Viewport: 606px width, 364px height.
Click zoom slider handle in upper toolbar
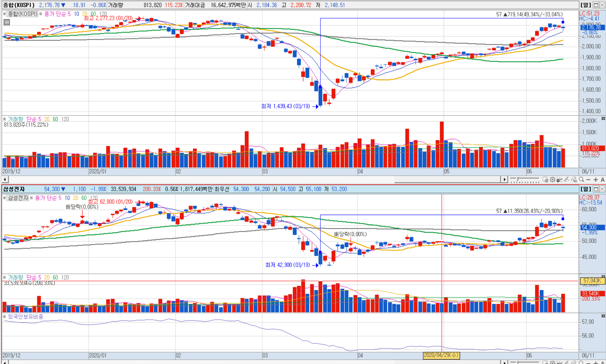tap(517, 179)
